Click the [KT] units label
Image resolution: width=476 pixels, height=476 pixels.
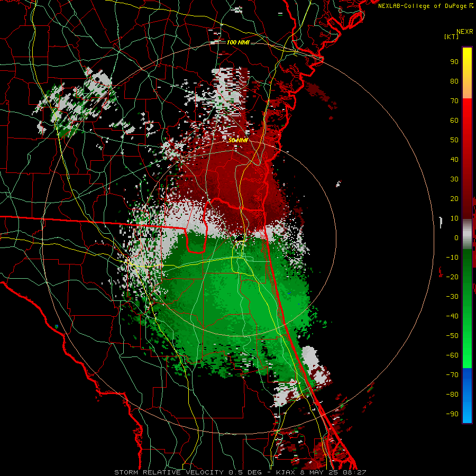click(x=451, y=36)
